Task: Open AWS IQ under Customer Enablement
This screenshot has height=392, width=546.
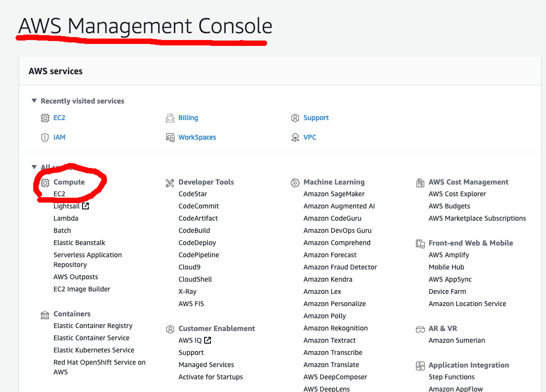Action: point(190,340)
